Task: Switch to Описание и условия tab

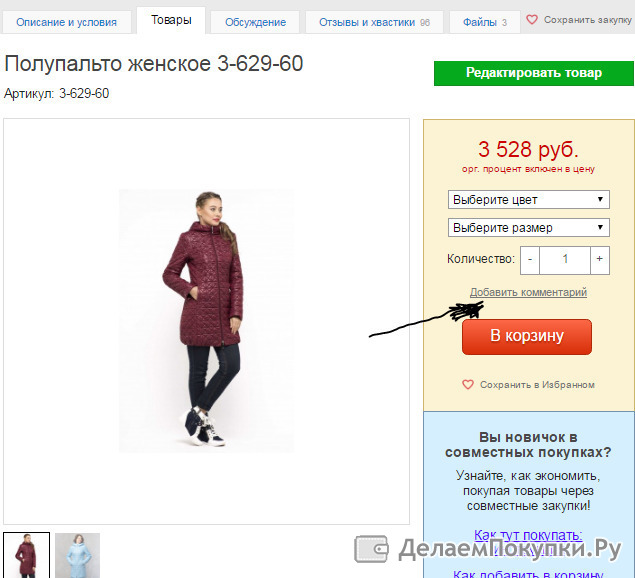Action: tap(66, 22)
